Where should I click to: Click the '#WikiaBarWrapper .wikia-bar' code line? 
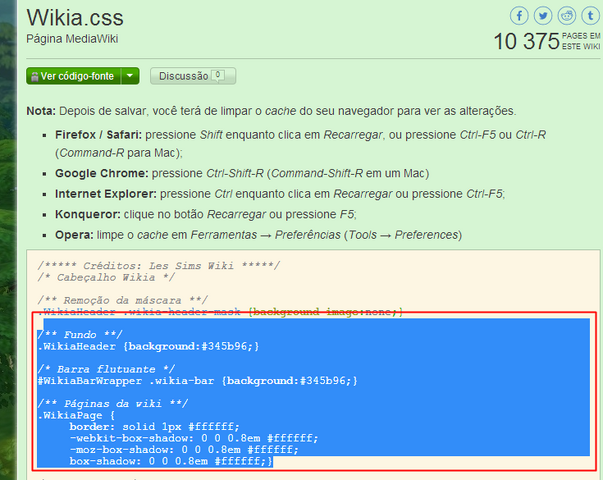coord(197,381)
